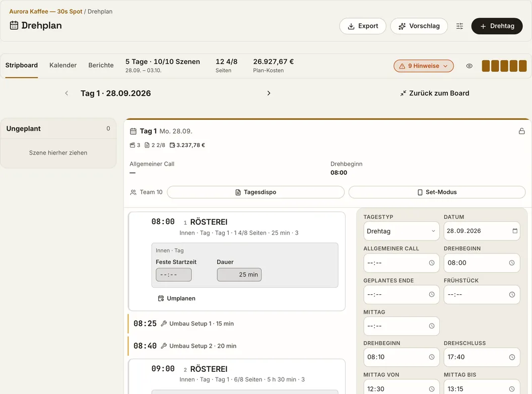Screen dimensions: 532x394
Task: Toggle the lock icon on Tag 1
Action: point(521,131)
